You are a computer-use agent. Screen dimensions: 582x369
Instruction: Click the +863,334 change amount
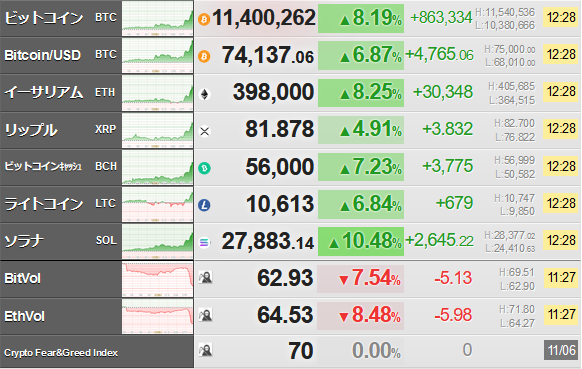tap(441, 17)
